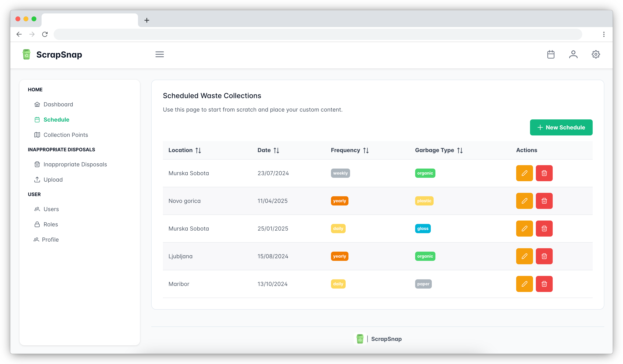Image resolution: width=623 pixels, height=364 pixels.
Task: Expand the hamburger menu in the header
Action: pyautogui.click(x=159, y=54)
